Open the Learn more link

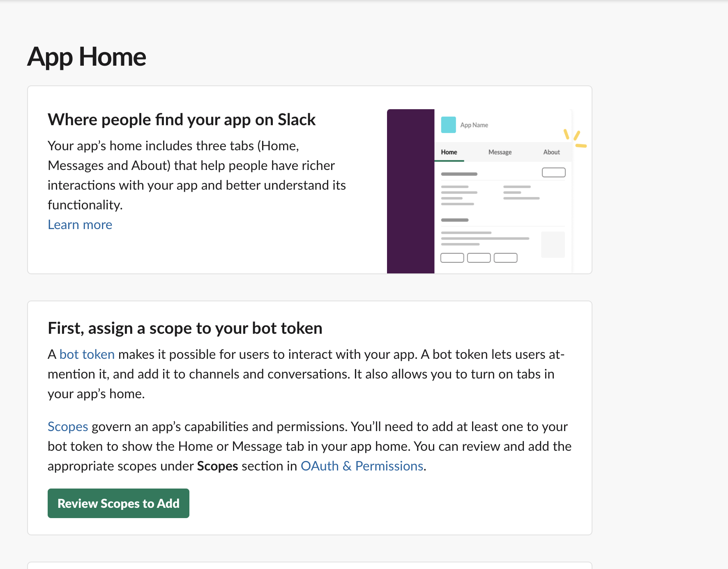(80, 225)
